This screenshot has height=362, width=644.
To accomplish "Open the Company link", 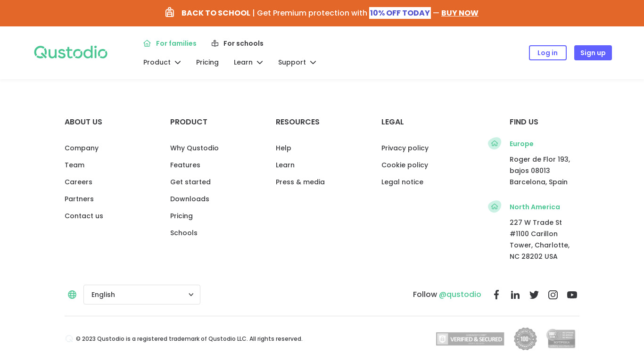I will pos(82,148).
